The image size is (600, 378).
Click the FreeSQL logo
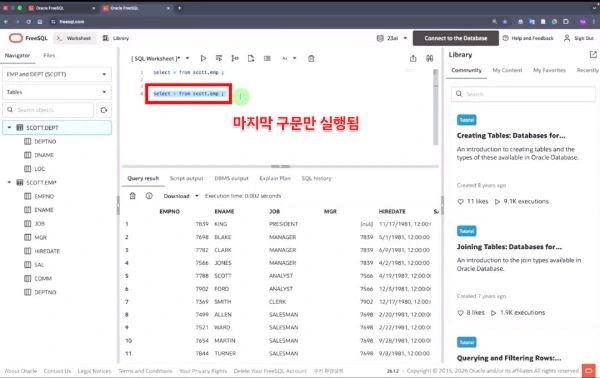click(28, 38)
